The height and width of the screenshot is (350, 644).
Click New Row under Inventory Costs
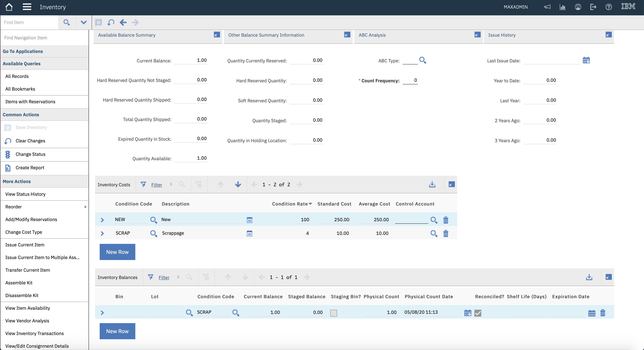[117, 252]
